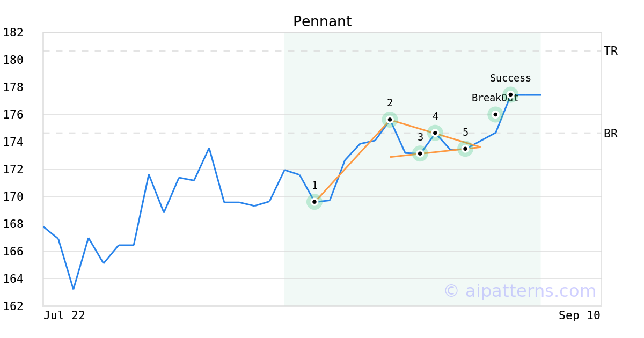Viewport: 644px width, 338px height.
Task: Click the Pennant chart title
Action: pyautogui.click(x=322, y=22)
